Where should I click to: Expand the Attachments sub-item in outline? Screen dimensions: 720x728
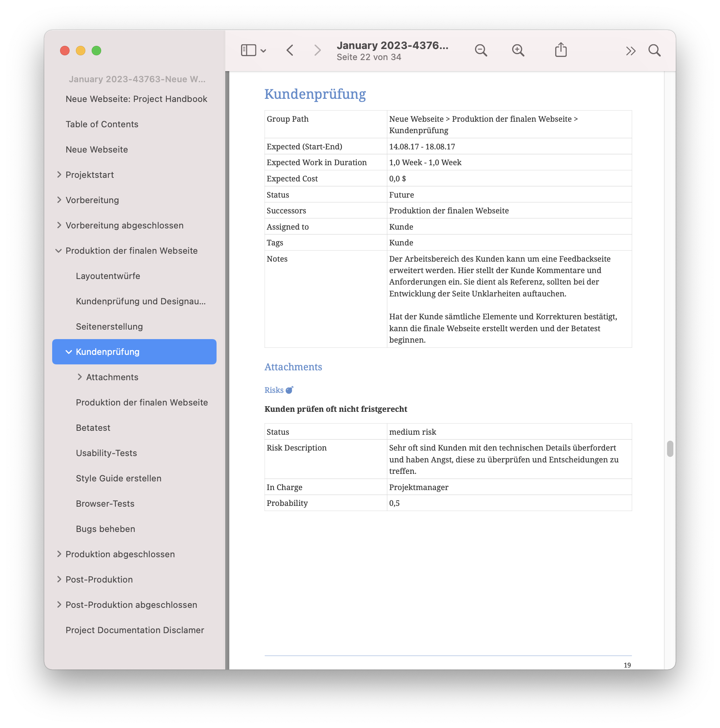[79, 377]
